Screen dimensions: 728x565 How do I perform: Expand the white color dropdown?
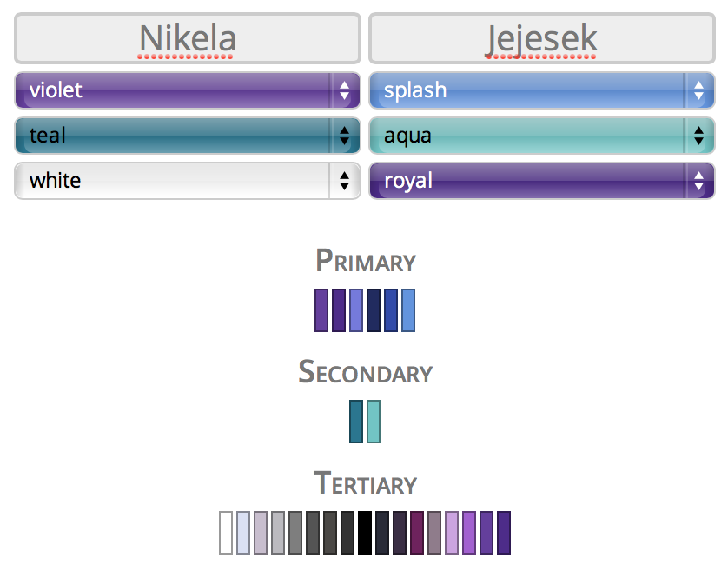[187, 181]
